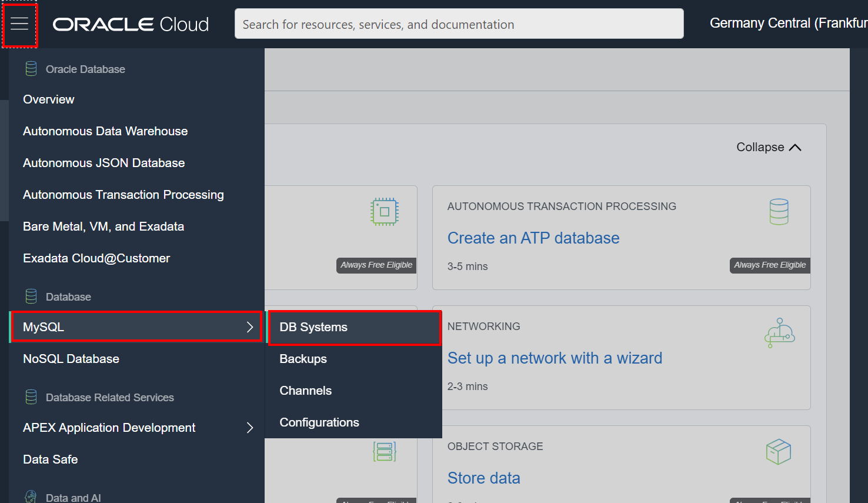Open the navigation hamburger menu
Screen dimensions: 868x503
pyautogui.click(x=19, y=24)
